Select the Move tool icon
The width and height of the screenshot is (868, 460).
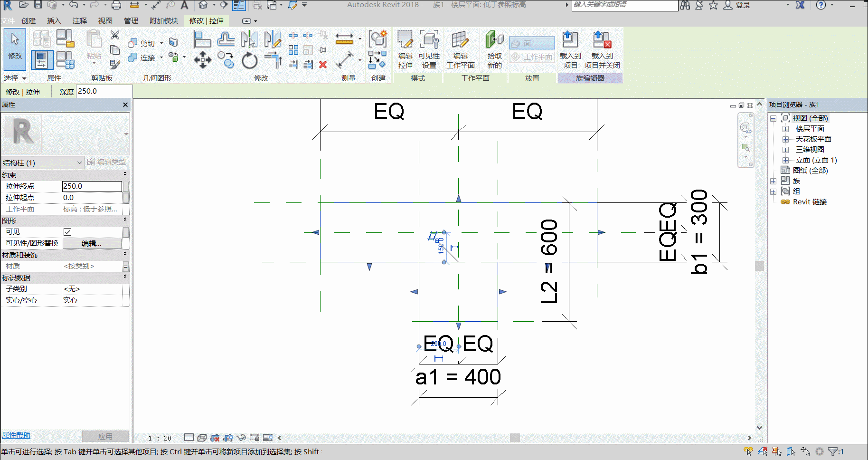[x=203, y=60]
